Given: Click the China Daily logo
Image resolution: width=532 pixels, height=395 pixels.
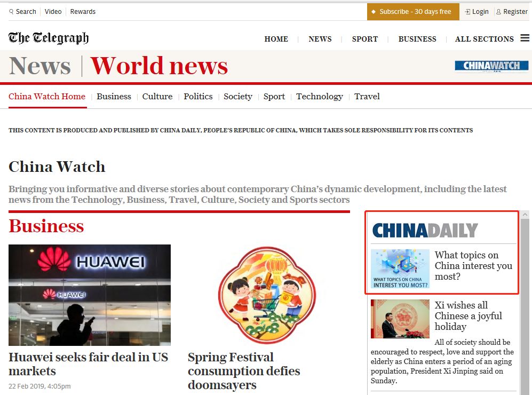Looking at the screenshot, I should coord(425,231).
